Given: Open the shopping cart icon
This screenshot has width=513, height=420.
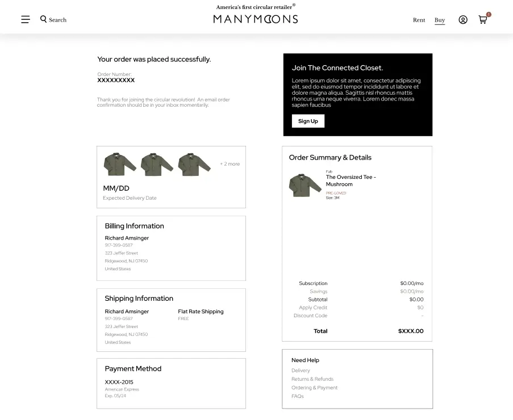Looking at the screenshot, I should pyautogui.click(x=483, y=20).
